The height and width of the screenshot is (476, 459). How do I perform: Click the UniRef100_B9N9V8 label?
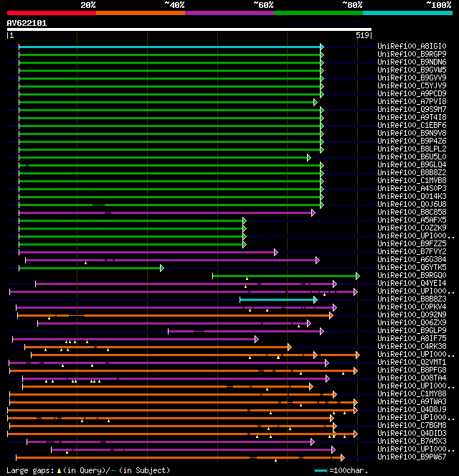click(412, 133)
